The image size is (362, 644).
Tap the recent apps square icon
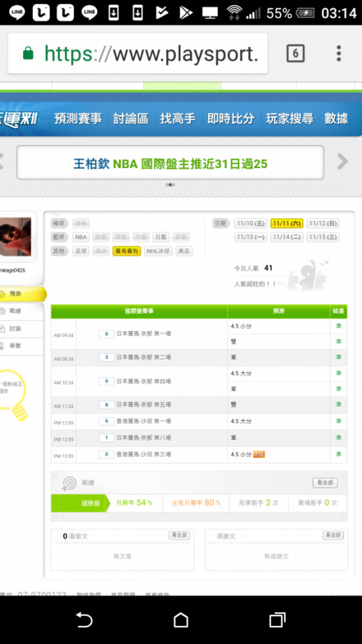tap(278, 620)
